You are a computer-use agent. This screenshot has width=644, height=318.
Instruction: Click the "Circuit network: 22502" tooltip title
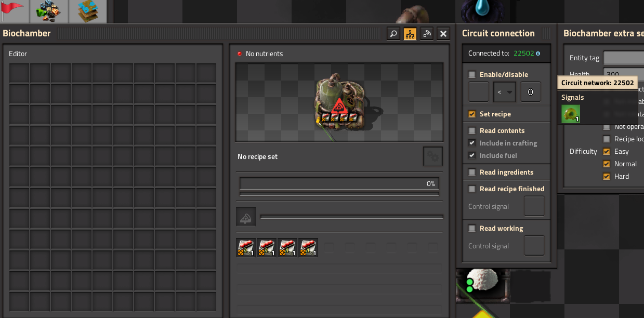point(598,83)
